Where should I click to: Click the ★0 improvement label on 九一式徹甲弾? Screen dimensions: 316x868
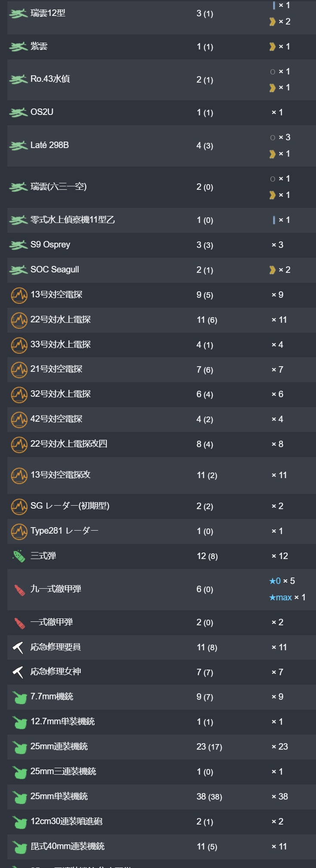275,581
